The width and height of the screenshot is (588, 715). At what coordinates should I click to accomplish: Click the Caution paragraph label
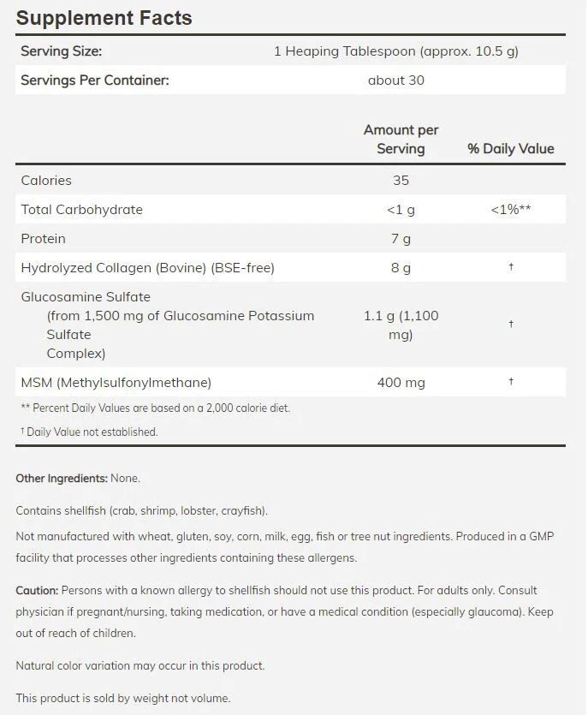point(37,591)
